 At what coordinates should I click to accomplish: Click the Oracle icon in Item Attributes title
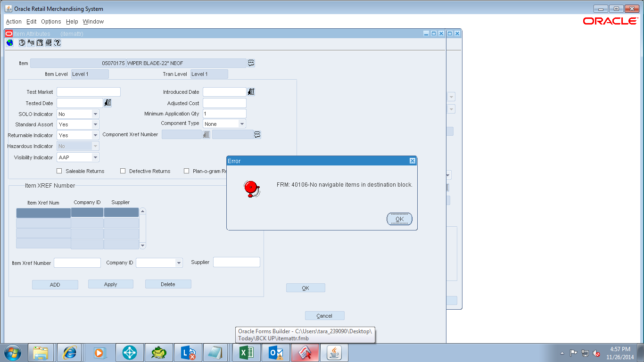(9, 33)
